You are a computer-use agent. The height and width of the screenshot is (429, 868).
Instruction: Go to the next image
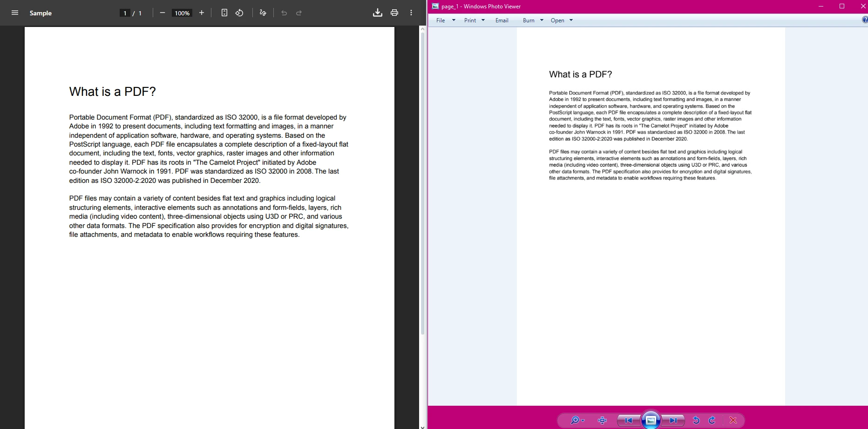[673, 420]
